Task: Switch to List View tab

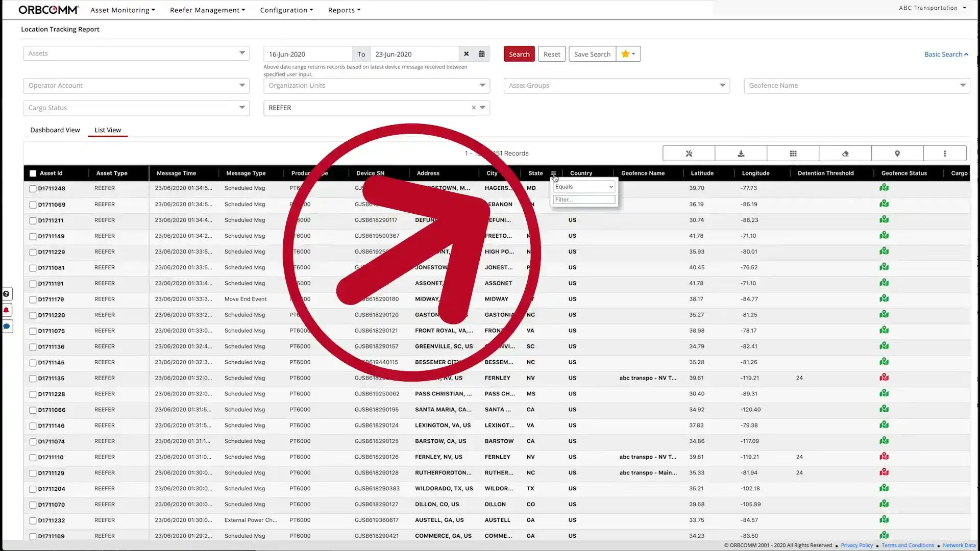Action: [107, 130]
